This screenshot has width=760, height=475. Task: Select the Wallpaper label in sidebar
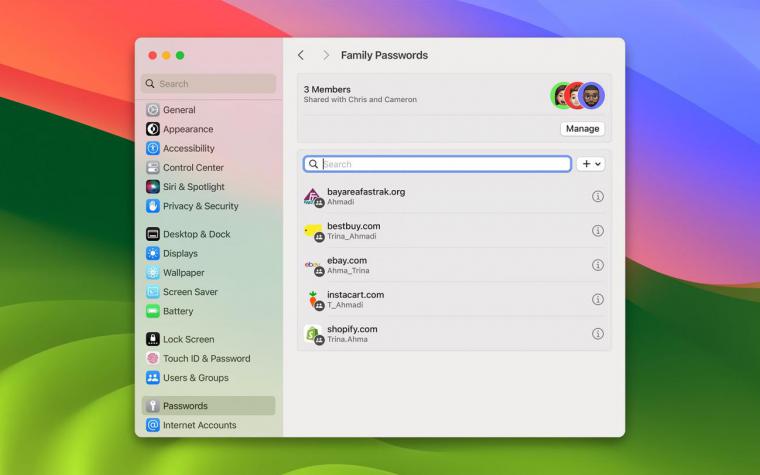click(184, 272)
